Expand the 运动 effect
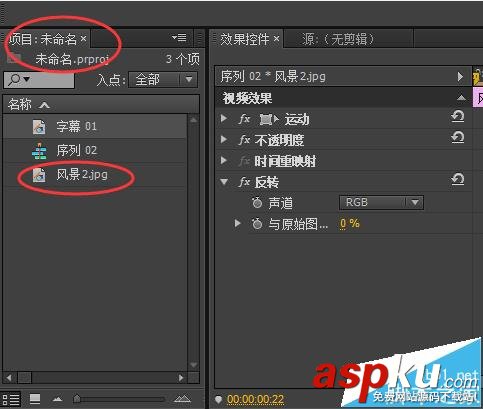The height and width of the screenshot is (409, 483). (x=224, y=119)
